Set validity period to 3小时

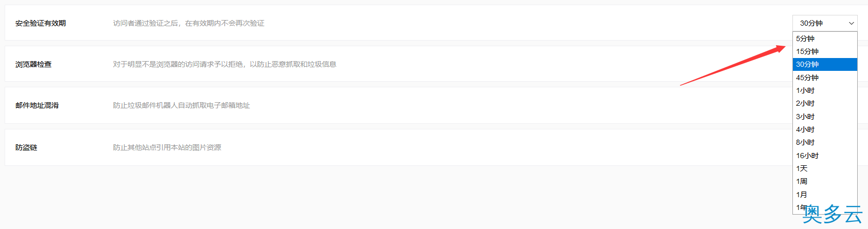824,117
